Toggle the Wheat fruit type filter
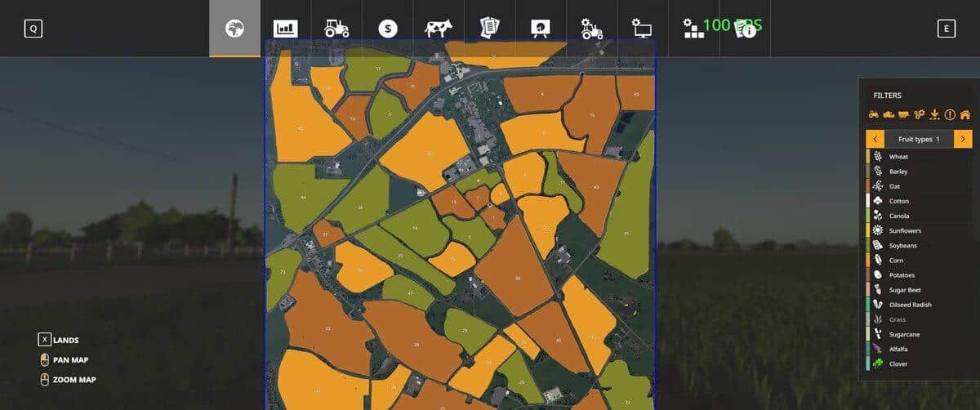Image resolution: width=980 pixels, height=410 pixels. [898, 157]
